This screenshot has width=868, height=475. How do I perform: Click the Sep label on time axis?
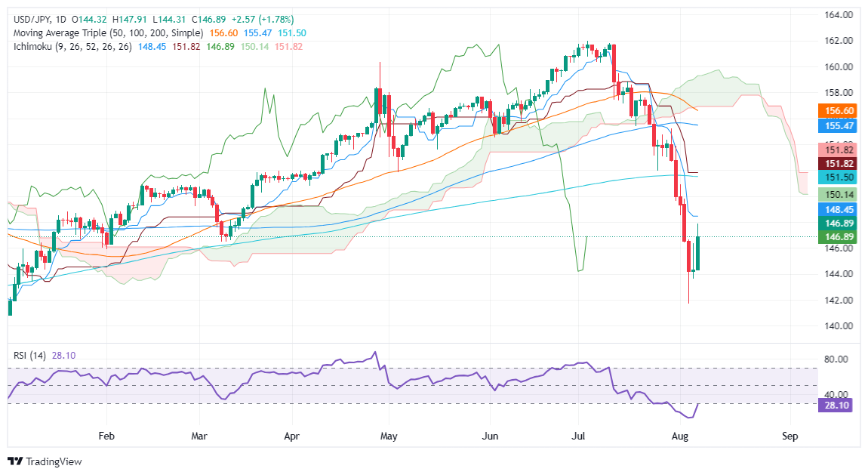click(x=790, y=436)
